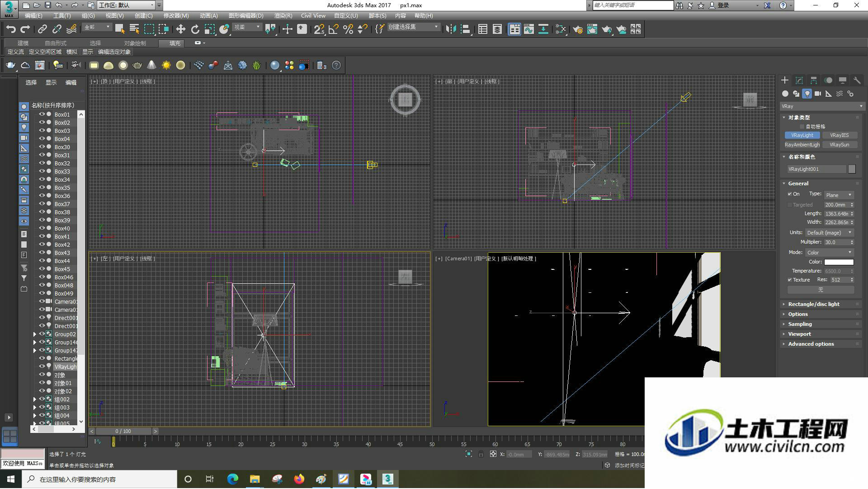Click the VRayLight object type button

click(x=802, y=136)
